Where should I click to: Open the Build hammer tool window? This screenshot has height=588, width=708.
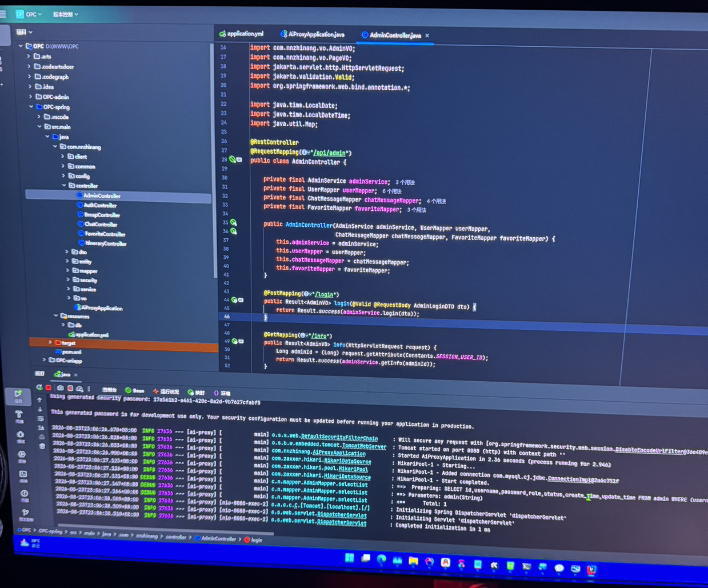click(x=19, y=416)
